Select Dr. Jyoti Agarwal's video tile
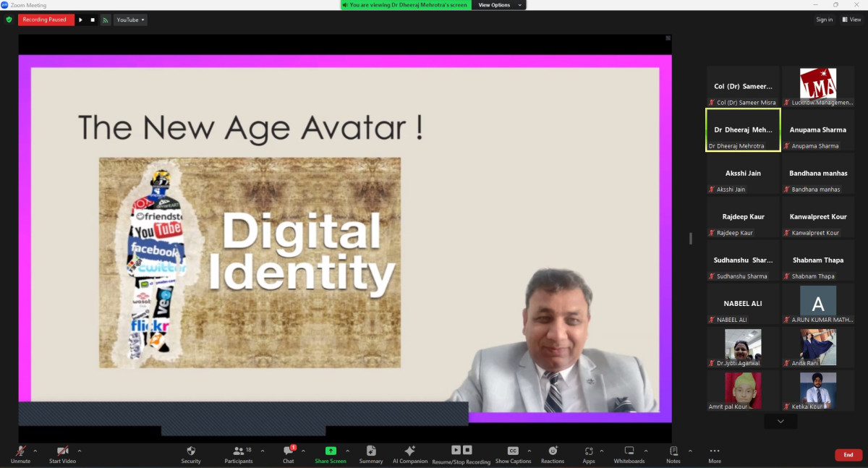The image size is (868, 468). (x=743, y=347)
